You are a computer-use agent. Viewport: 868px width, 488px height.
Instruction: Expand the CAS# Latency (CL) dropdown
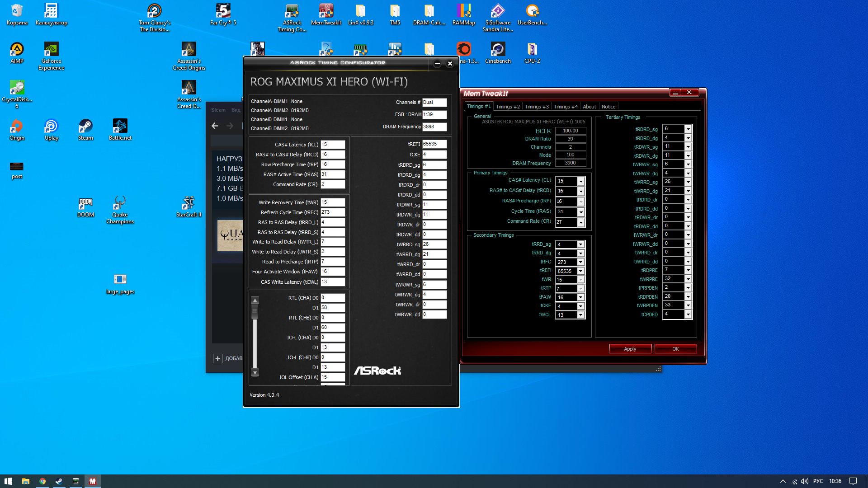pyautogui.click(x=581, y=181)
